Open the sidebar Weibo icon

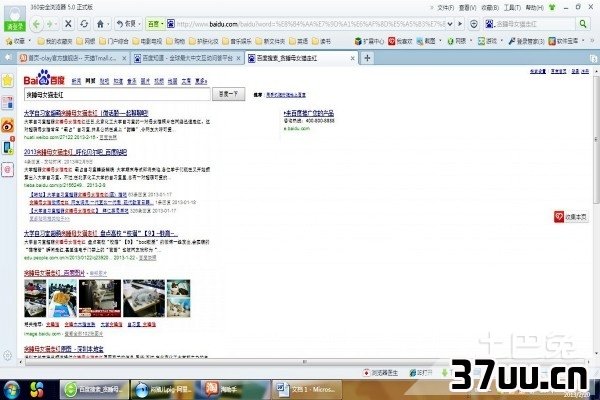coord(8,125)
